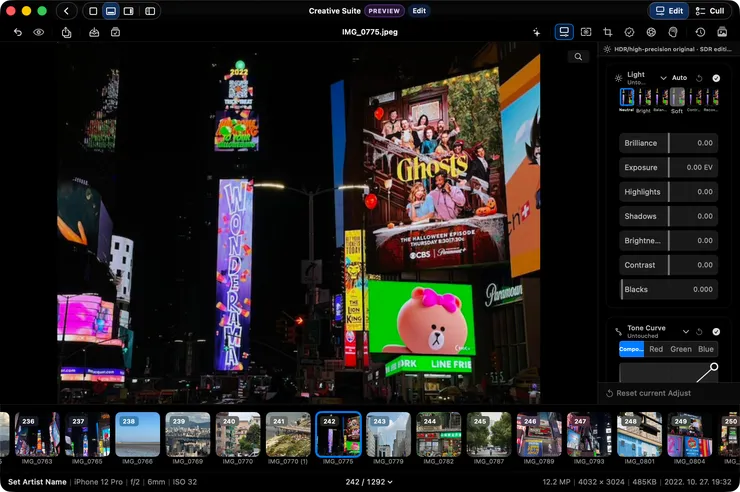The image size is (740, 492).
Task: Select thumbnail 249 IMG_0804
Action: (x=690, y=434)
